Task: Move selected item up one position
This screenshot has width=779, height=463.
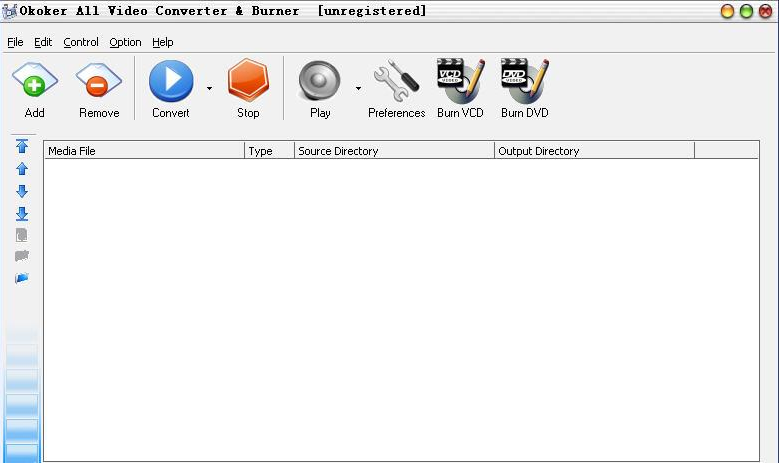Action: pos(22,169)
